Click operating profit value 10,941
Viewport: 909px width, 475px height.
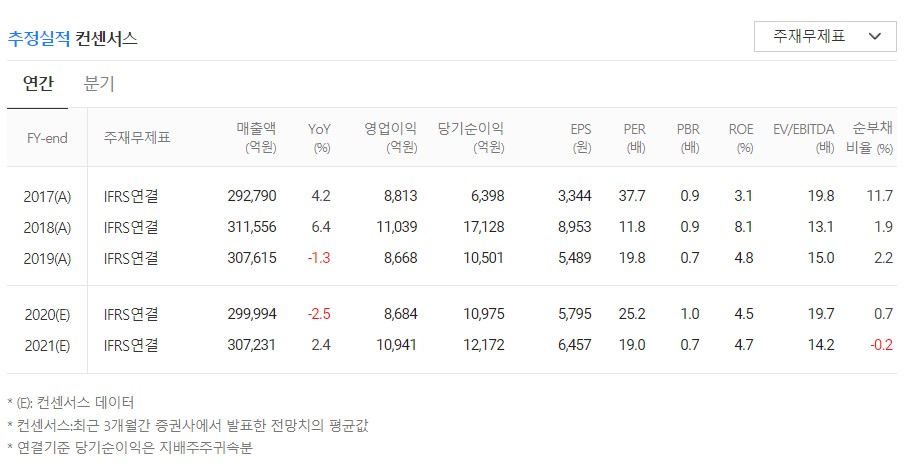click(397, 345)
